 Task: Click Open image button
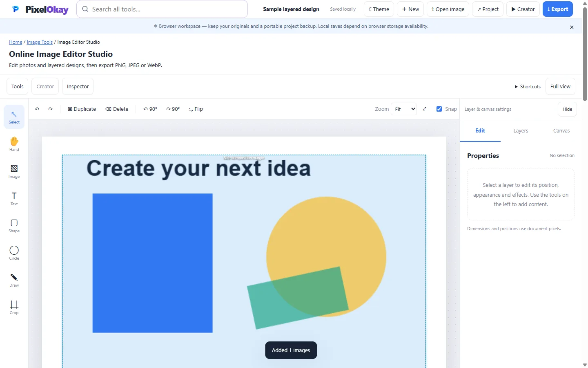448,9
